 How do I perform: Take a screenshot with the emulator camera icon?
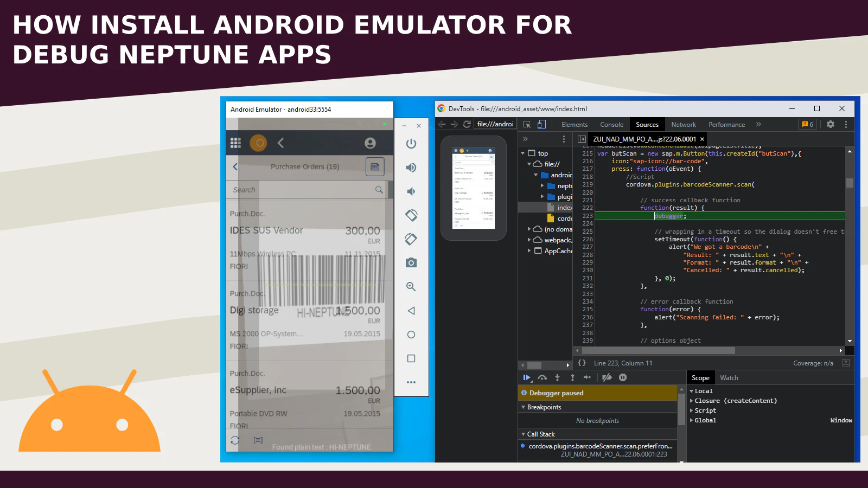(x=411, y=262)
